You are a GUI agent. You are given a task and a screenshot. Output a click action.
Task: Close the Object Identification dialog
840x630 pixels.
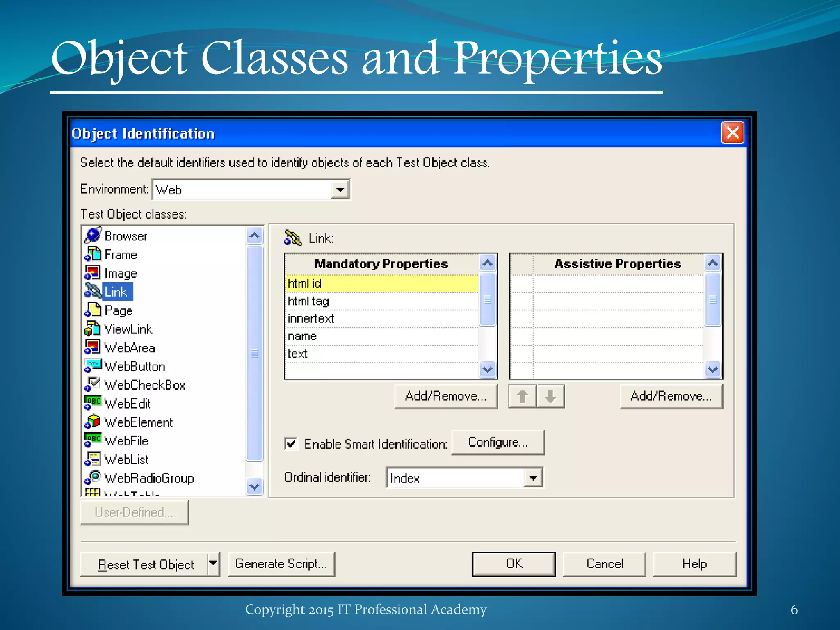(733, 133)
